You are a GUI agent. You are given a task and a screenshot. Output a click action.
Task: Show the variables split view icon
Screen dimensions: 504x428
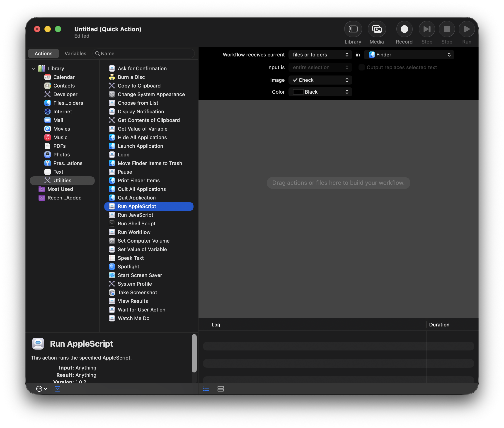[220, 389]
